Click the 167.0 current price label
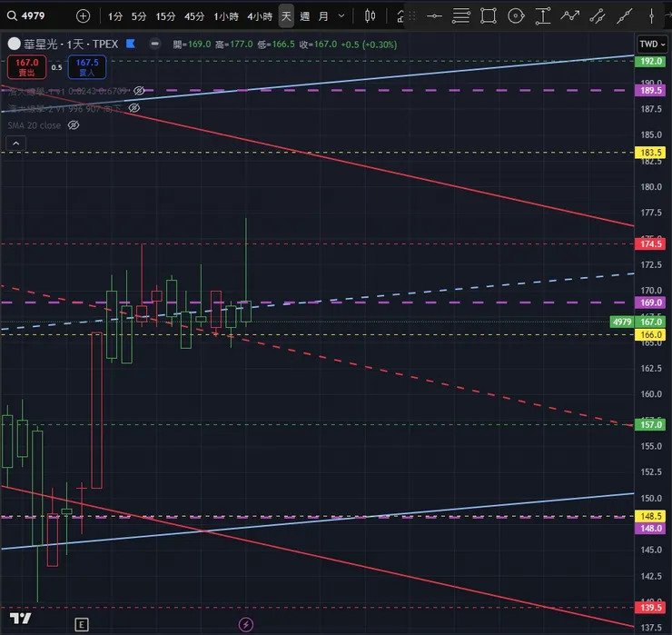 pos(650,322)
